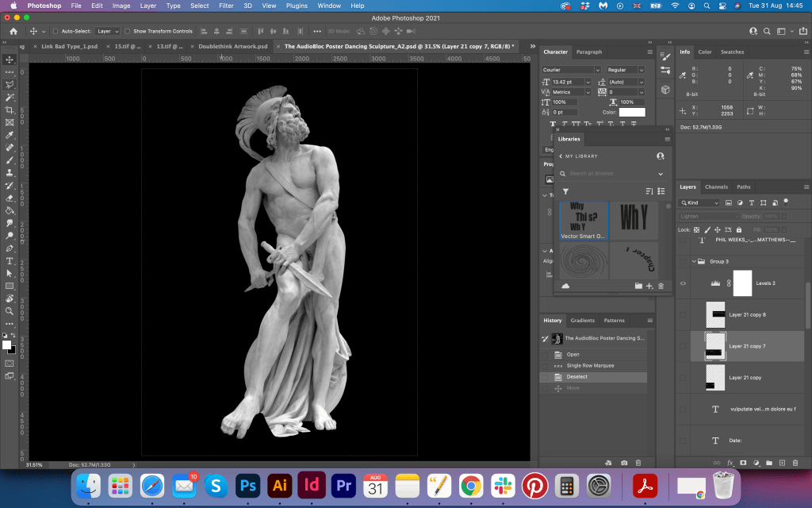The width and height of the screenshot is (812, 508).
Task: Click the white text Color swatch in Character panel
Action: [x=632, y=112]
